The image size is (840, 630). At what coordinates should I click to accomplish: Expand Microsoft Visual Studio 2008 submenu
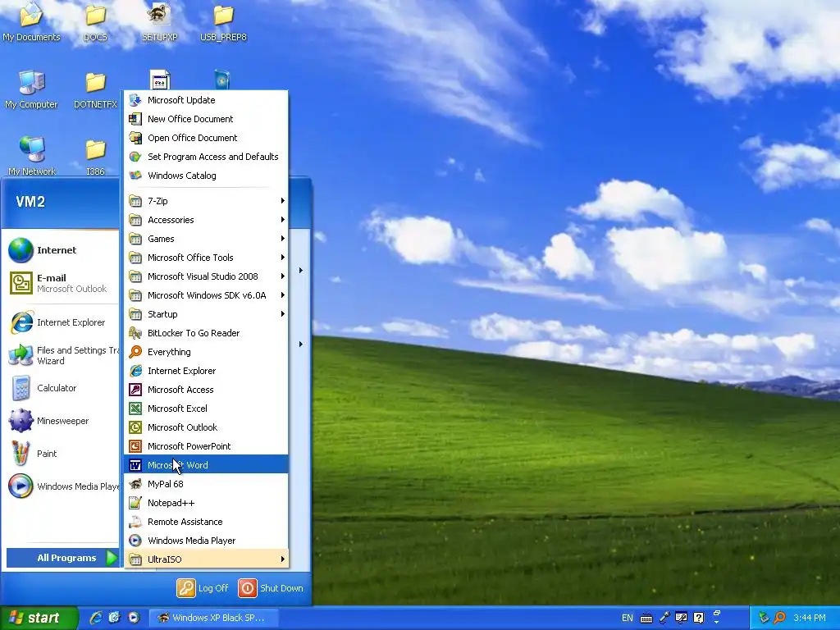click(206, 276)
